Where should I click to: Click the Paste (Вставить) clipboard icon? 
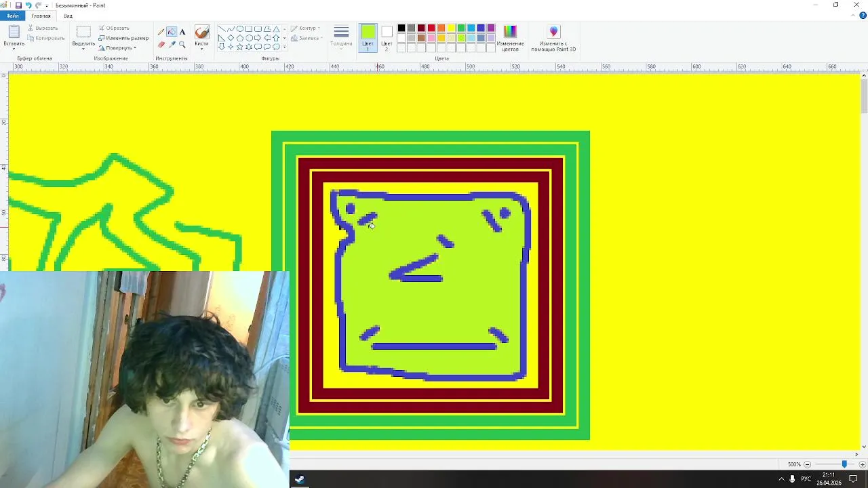tap(14, 33)
